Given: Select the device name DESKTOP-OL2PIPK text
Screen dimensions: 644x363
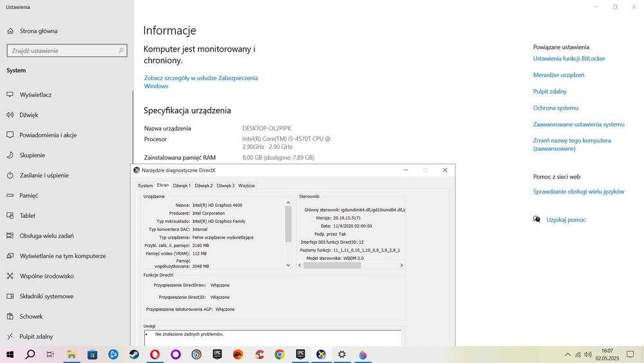Looking at the screenshot, I should (x=267, y=128).
